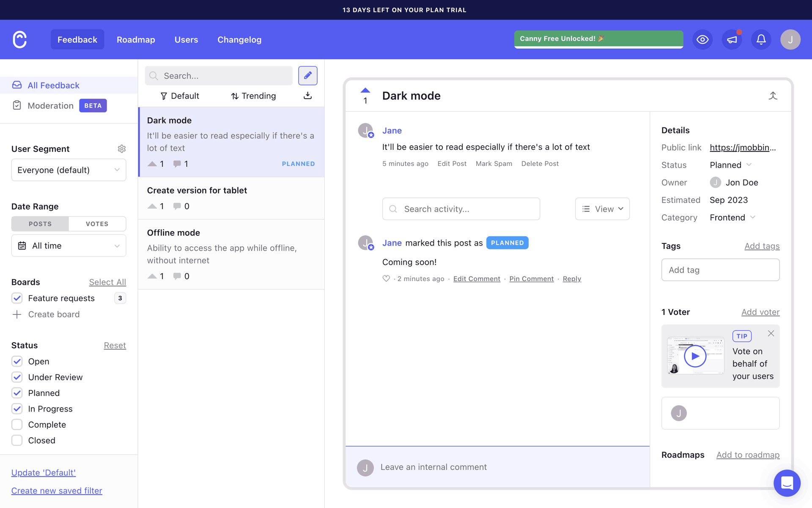Screen dimensions: 812x508
Task: Open the announcements megaphone icon
Action: (732, 39)
